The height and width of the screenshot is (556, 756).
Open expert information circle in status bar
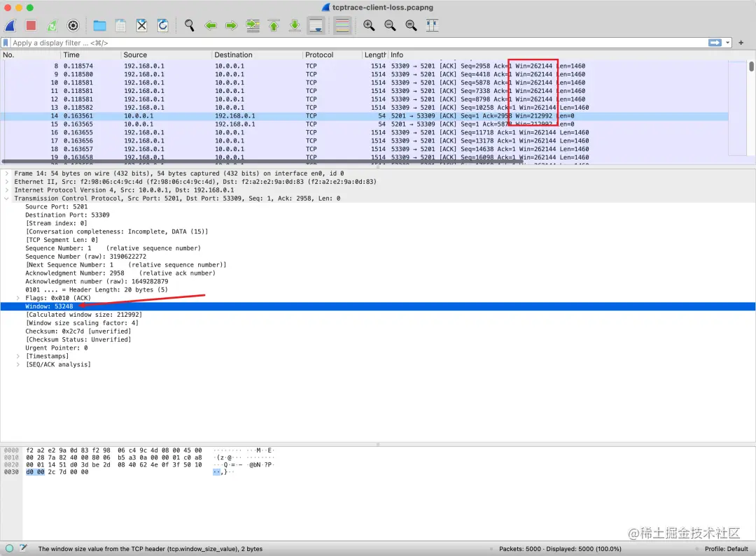[x=9, y=548]
